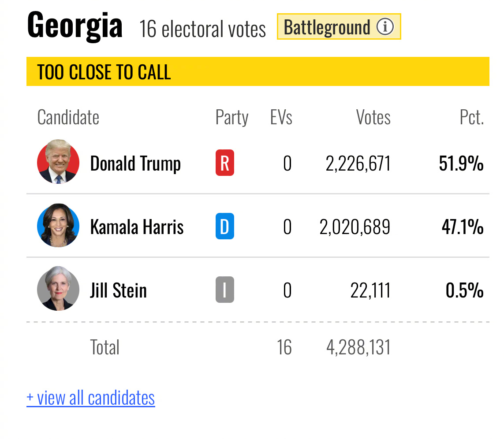Click the Battleground info circle icon
504x439 pixels.
coord(385,27)
